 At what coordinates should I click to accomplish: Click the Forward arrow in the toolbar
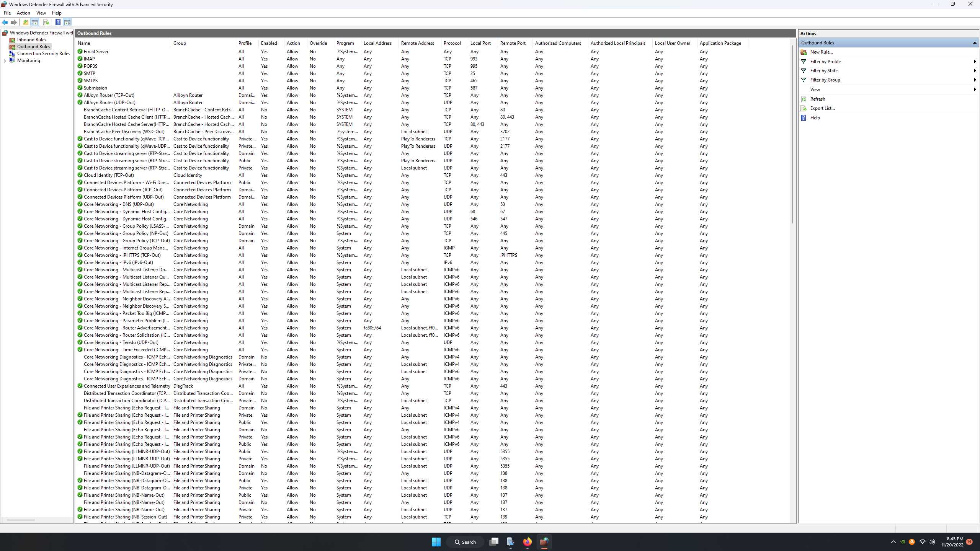(14, 22)
